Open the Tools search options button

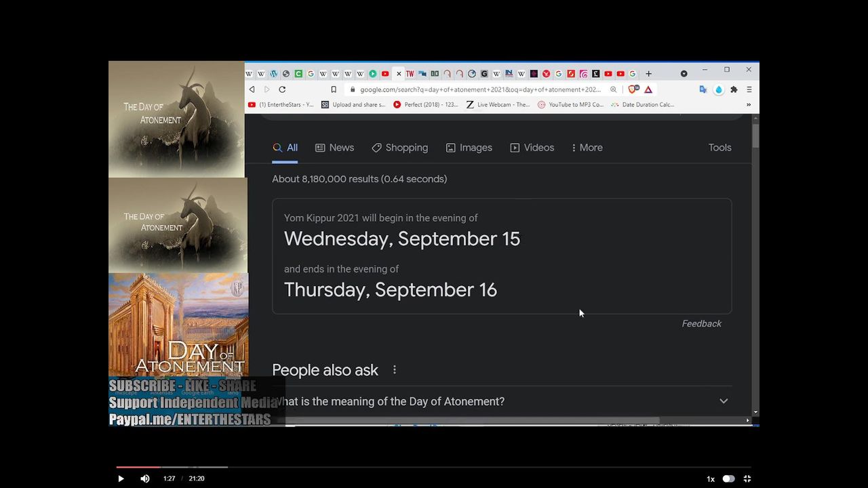719,148
